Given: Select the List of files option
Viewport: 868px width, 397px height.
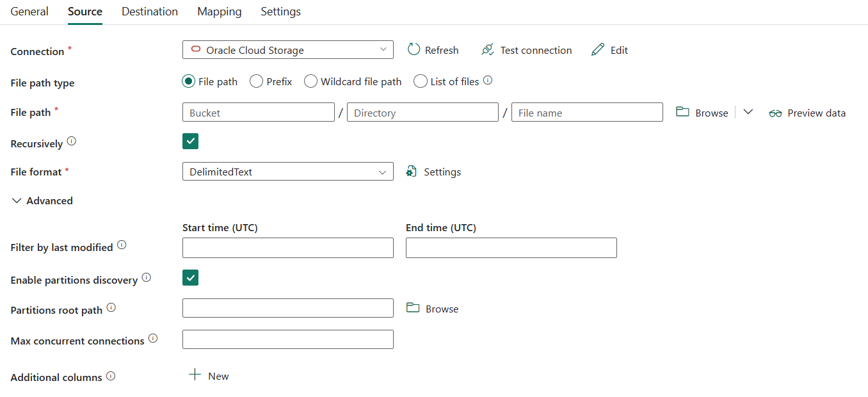Looking at the screenshot, I should point(420,81).
